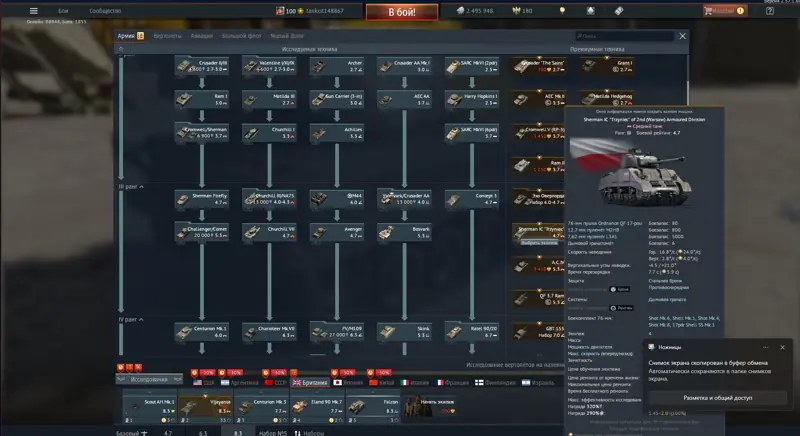Collapse the rank III section chevron
800x436 pixels.
coord(141,187)
